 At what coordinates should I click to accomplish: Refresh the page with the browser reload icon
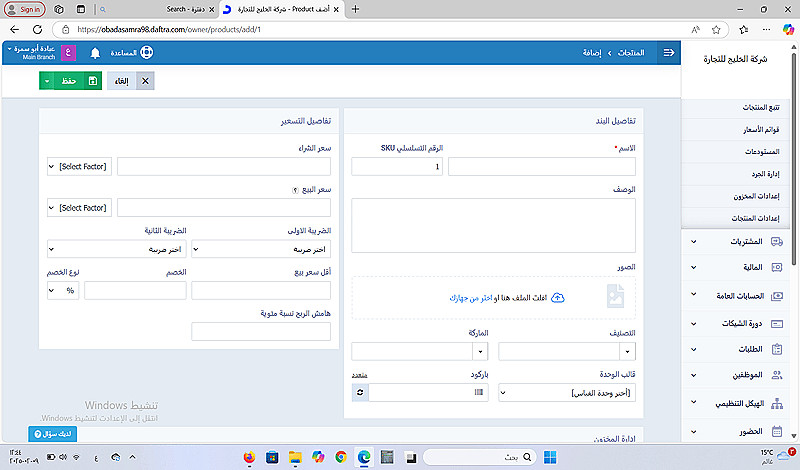tap(37, 30)
